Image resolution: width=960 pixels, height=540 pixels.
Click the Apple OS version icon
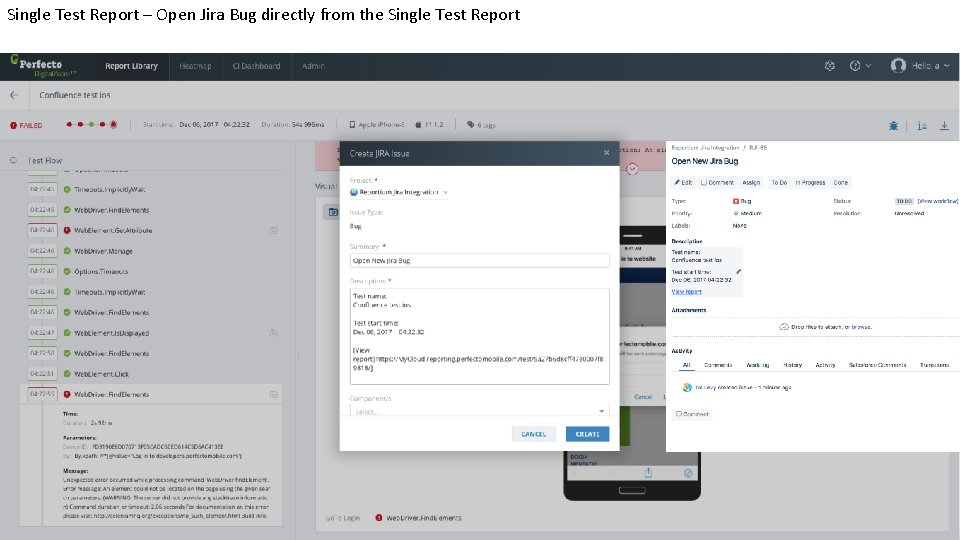point(418,124)
